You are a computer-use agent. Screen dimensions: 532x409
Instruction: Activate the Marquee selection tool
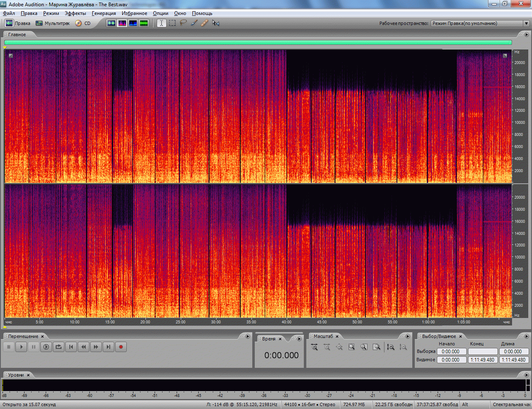(172, 23)
